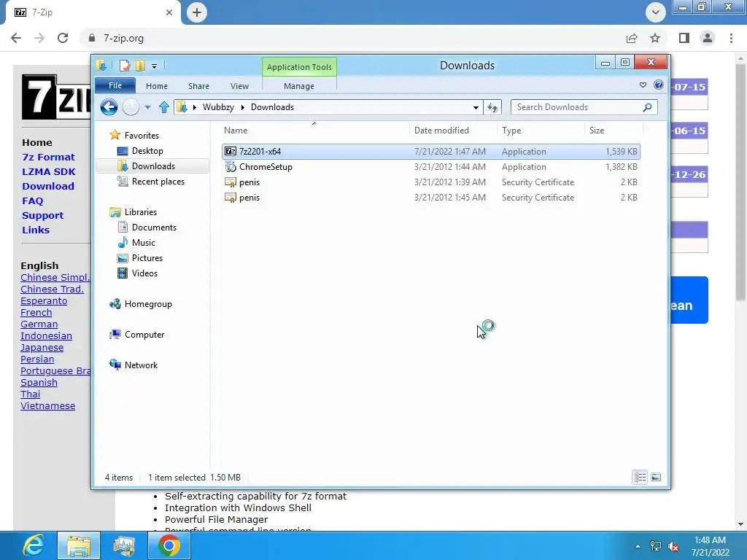Open Support link on 7-zip site
747x560 pixels.
pyautogui.click(x=42, y=215)
